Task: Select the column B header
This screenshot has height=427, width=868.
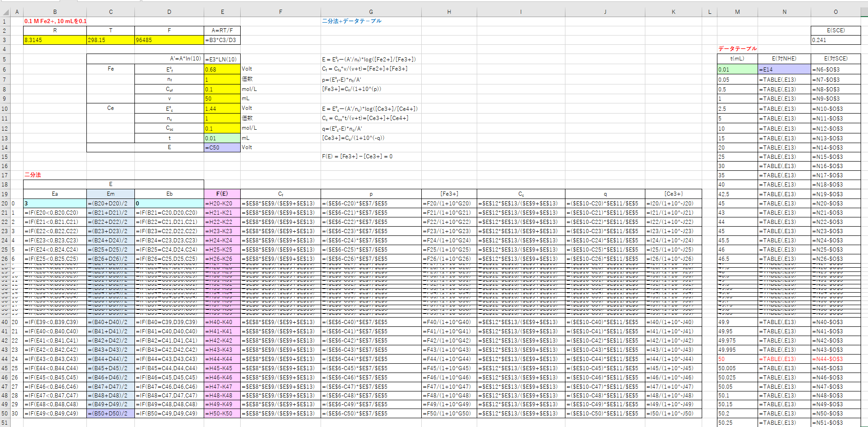Action: coord(55,12)
